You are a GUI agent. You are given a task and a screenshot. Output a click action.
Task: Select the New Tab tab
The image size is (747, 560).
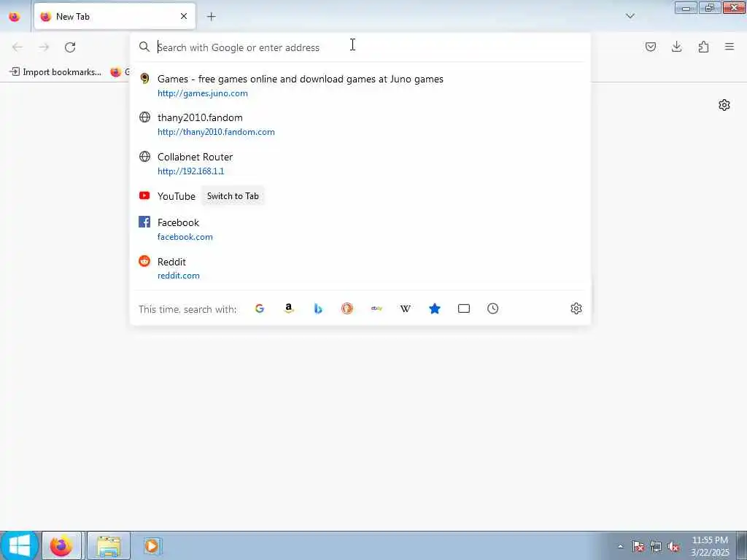[x=115, y=16]
